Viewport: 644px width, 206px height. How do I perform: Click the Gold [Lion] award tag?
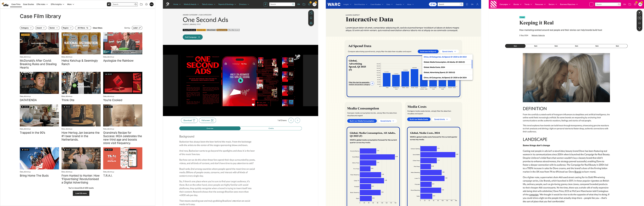(x=201, y=30)
